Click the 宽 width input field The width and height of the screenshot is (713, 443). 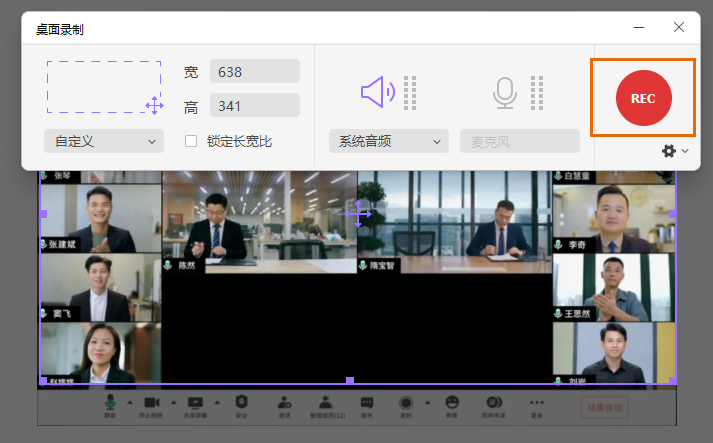coord(255,71)
